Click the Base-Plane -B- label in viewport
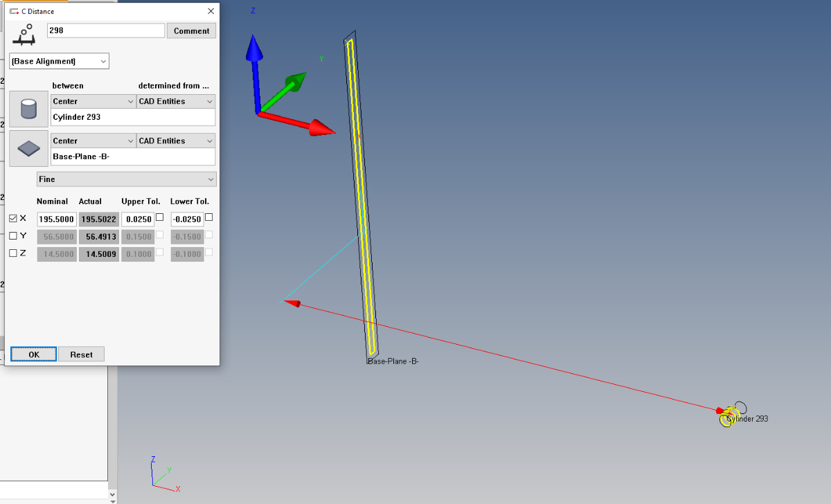 (x=393, y=361)
